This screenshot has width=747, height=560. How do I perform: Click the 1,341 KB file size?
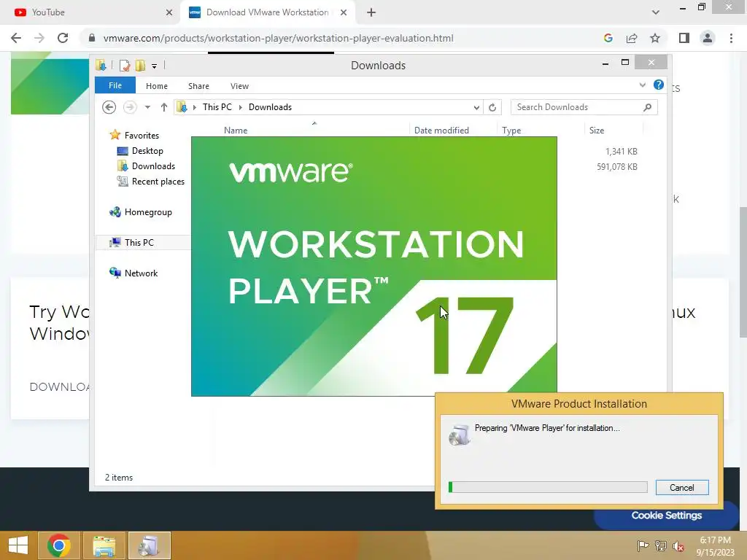coord(622,152)
